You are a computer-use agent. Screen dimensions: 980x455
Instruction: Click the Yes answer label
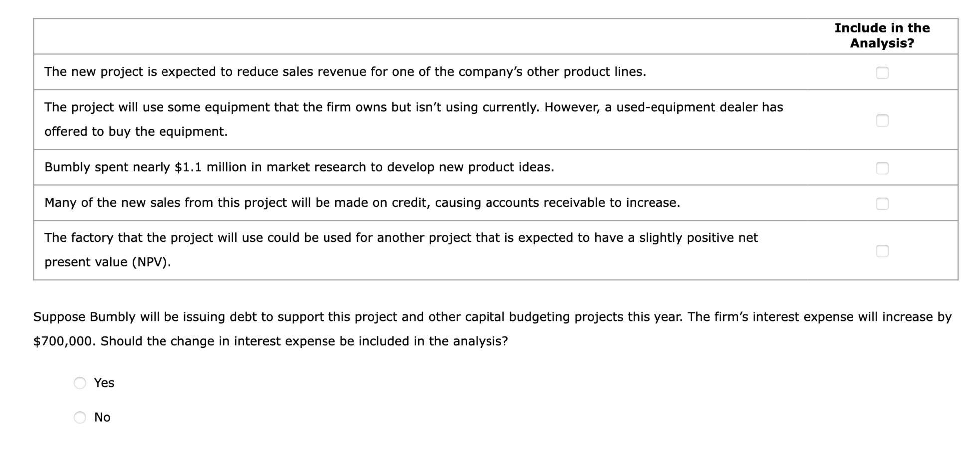[104, 383]
